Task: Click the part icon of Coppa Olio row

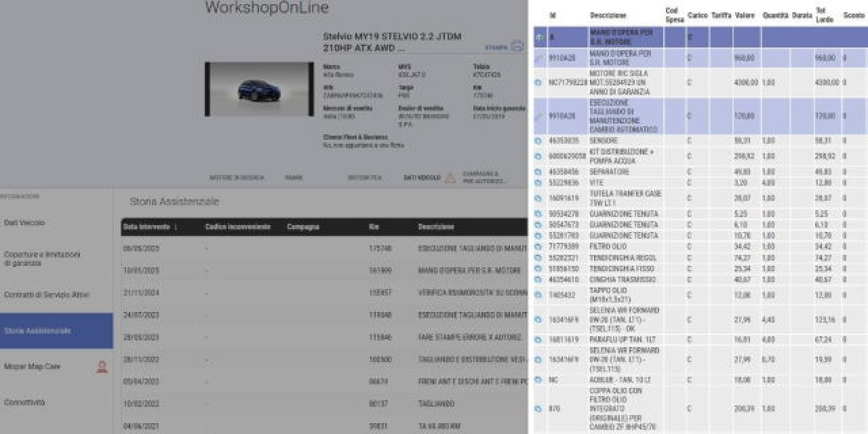Action: [x=538, y=409]
